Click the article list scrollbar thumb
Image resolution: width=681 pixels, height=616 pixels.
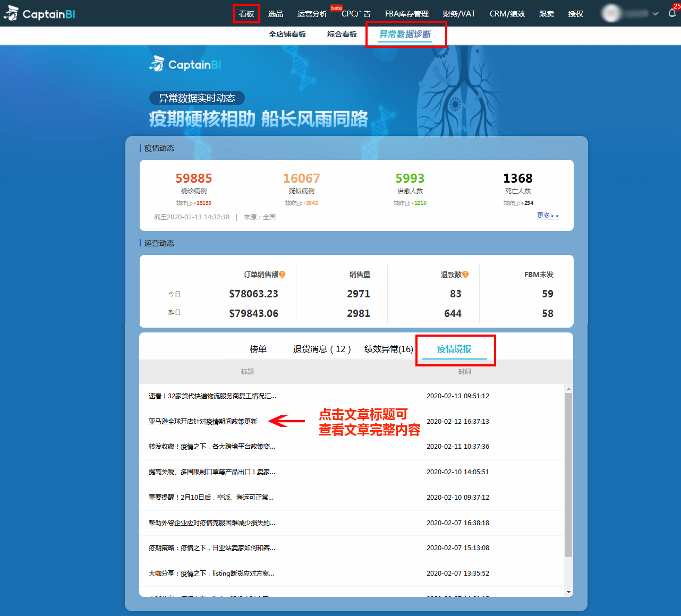[x=568, y=475]
